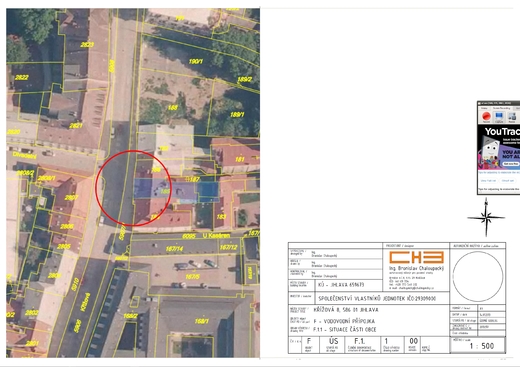Click the red Record button icon
Viewport: 520px width, 367px height.
[x=486, y=117]
